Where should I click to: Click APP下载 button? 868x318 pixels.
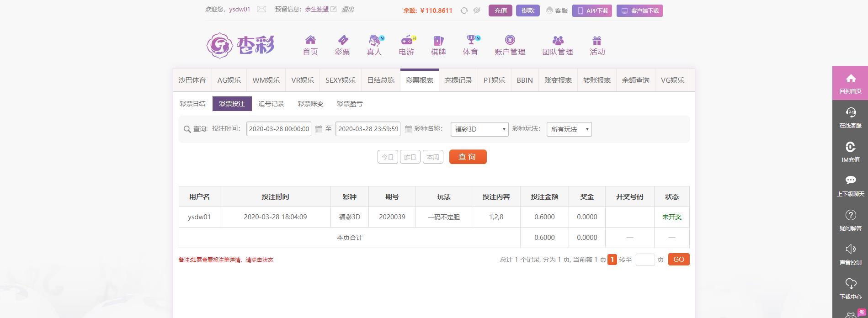click(592, 11)
